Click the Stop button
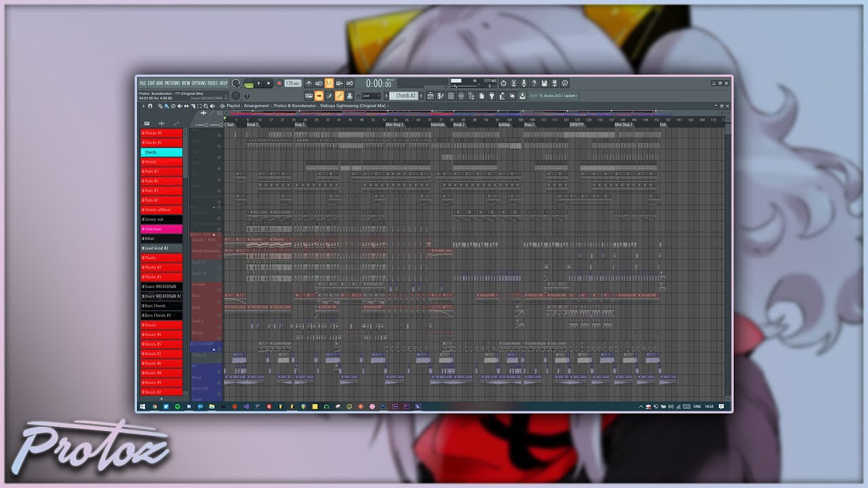 point(269,83)
